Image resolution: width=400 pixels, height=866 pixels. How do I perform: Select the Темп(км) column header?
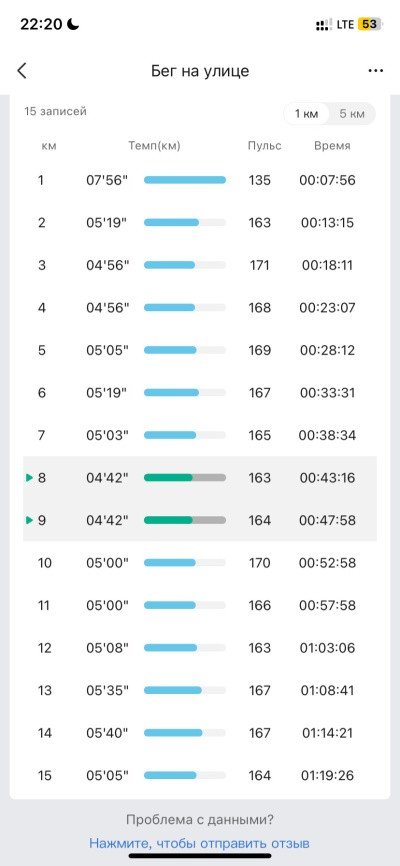155,146
